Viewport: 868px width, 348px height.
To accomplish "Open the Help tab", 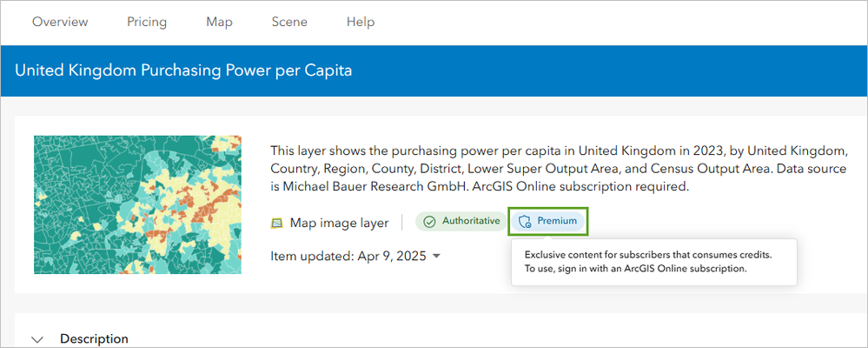I will [x=361, y=22].
